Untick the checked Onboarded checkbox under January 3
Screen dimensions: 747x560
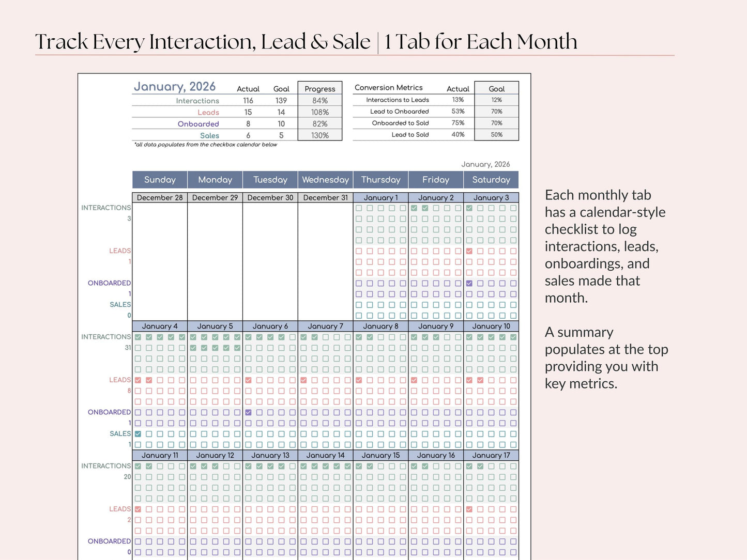point(469,284)
